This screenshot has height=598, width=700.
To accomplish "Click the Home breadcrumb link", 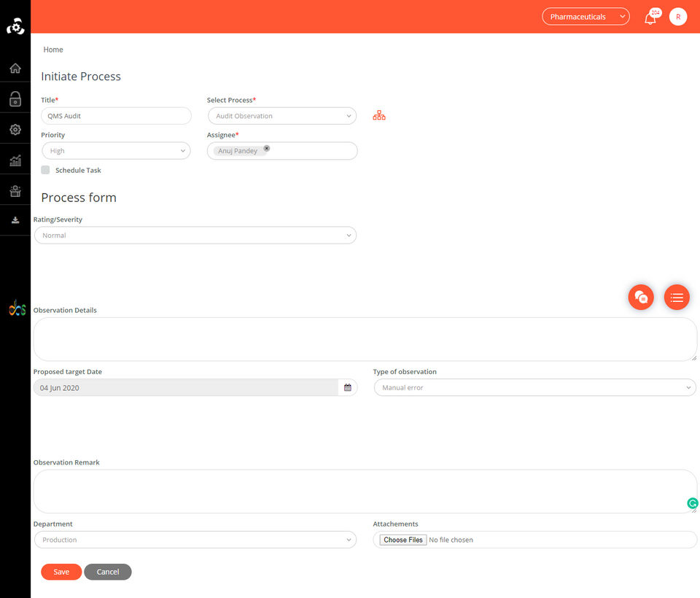I will (53, 50).
